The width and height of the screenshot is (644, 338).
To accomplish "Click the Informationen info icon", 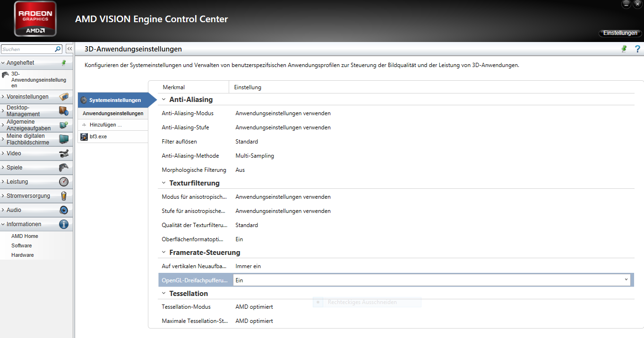I will (x=64, y=224).
